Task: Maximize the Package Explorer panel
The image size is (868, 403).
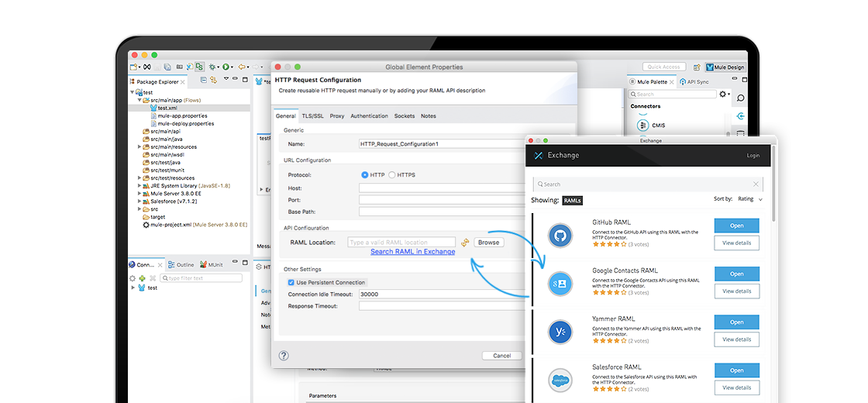Action: click(243, 81)
